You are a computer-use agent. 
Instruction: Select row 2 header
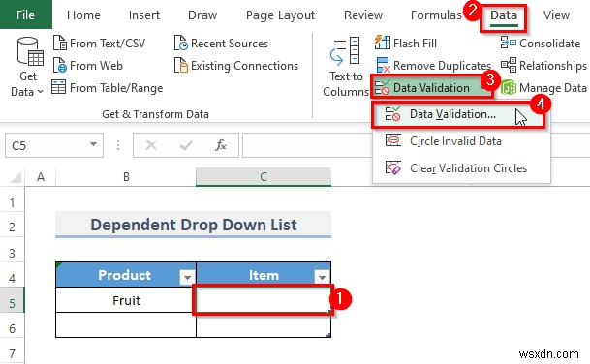point(12,227)
